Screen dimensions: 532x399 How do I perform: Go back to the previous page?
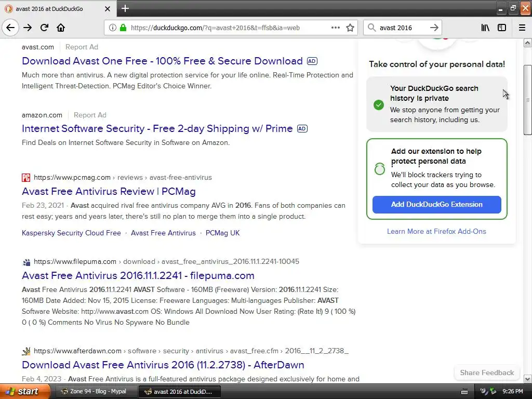pos(10,28)
